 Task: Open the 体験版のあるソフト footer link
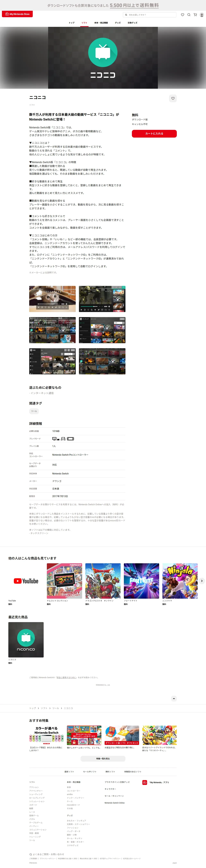point(133,772)
